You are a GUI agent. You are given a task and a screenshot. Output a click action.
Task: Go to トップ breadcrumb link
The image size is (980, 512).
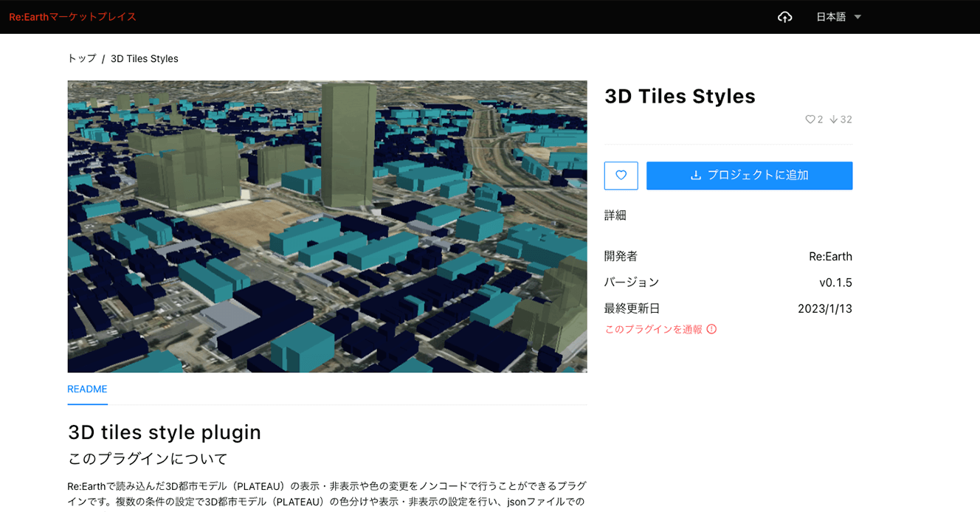(x=82, y=58)
